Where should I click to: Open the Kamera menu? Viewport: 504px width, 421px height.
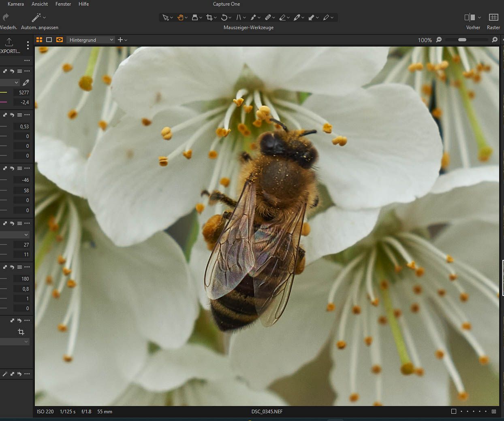15,4
